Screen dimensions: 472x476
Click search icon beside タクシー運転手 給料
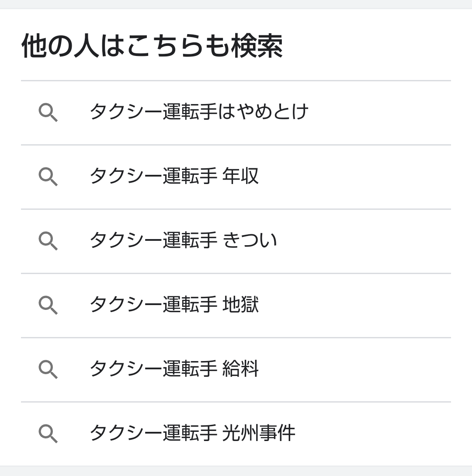point(48,369)
